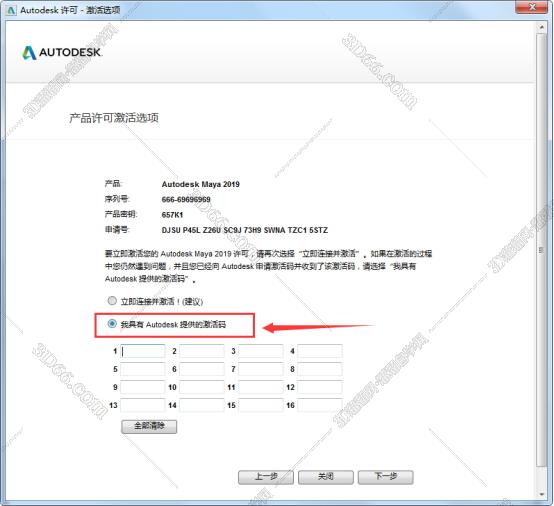Click activation code field 6
554x506 pixels.
pos(202,369)
